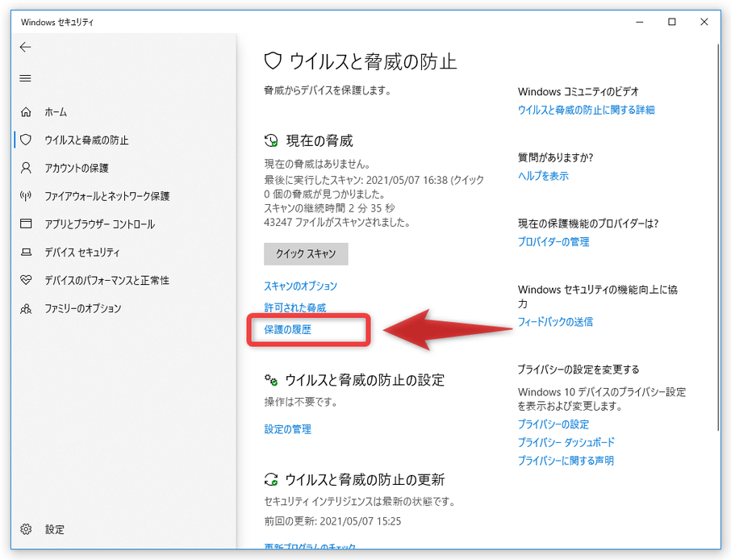Viewport: 731px width, 560px height.
Task: Click the gears icon beside ウイルスと脅威の防止の設定
Action: click(271, 380)
